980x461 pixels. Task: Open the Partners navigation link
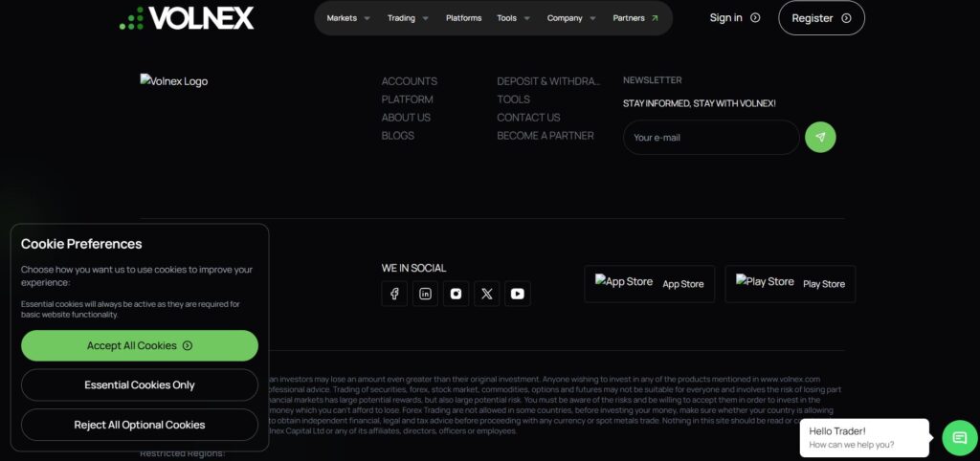[x=635, y=18]
